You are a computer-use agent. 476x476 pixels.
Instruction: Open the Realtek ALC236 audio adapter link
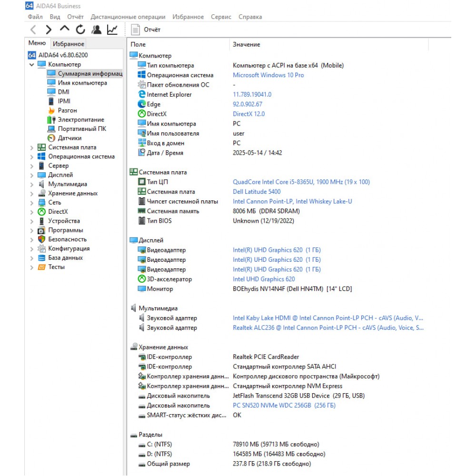tap(328, 327)
